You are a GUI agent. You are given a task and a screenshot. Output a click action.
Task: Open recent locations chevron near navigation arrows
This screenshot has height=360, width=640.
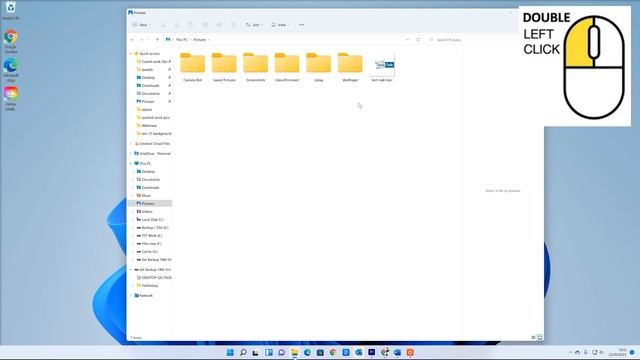click(x=149, y=40)
